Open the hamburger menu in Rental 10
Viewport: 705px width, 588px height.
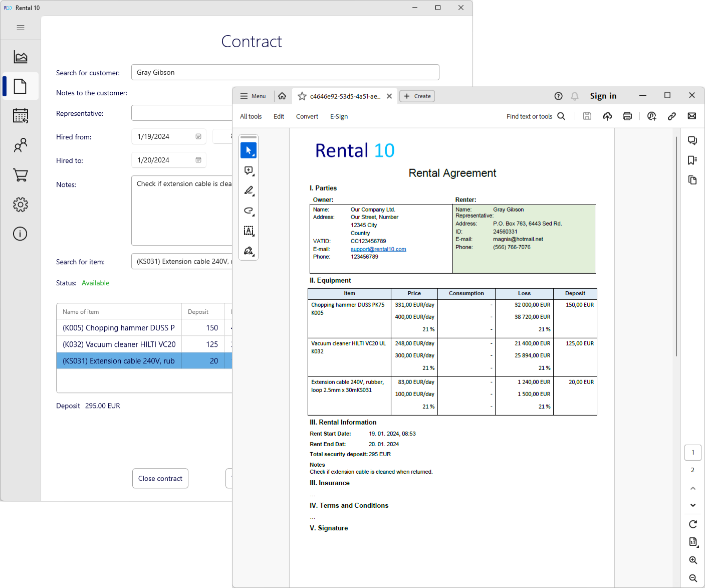click(x=21, y=28)
